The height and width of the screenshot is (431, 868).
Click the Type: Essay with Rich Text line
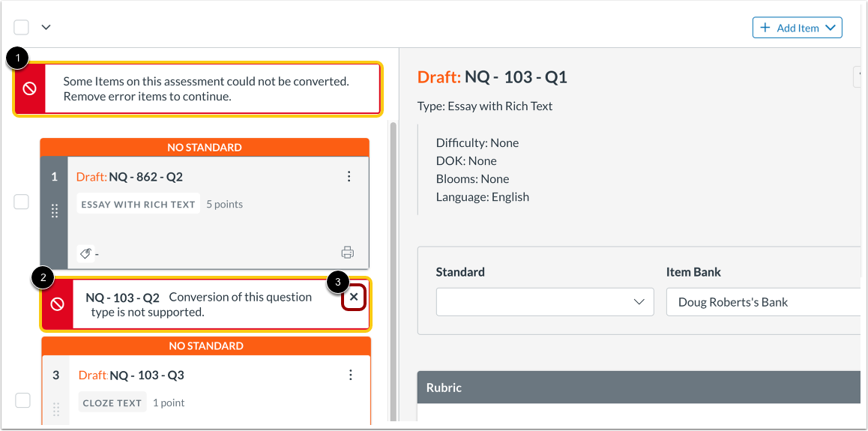pos(485,106)
